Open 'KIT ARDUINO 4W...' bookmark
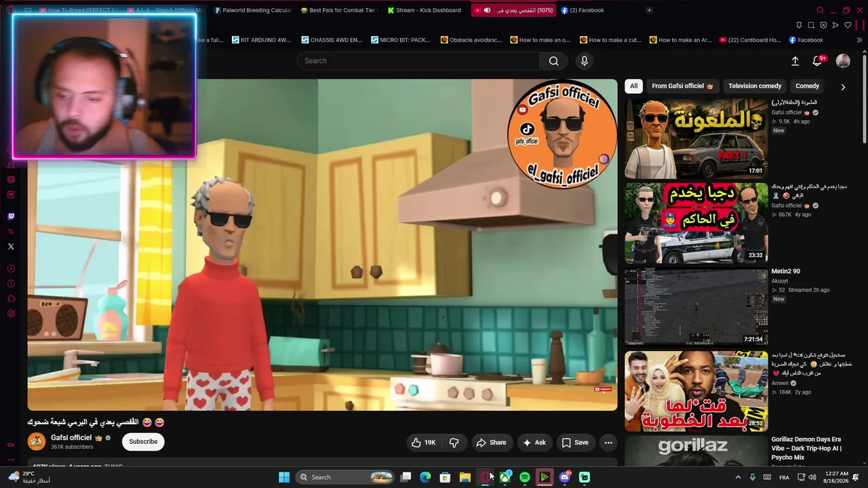The width and height of the screenshot is (868, 488). point(261,40)
